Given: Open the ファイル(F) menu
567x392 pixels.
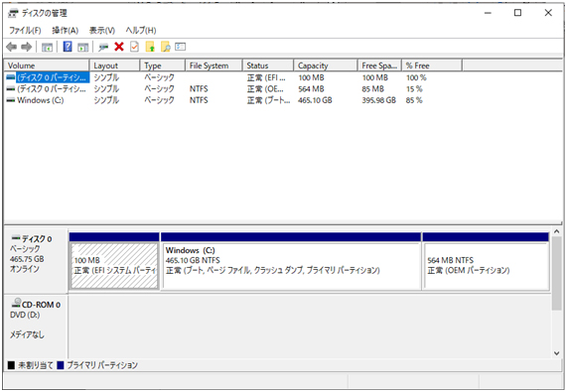Looking at the screenshot, I should click(25, 31).
